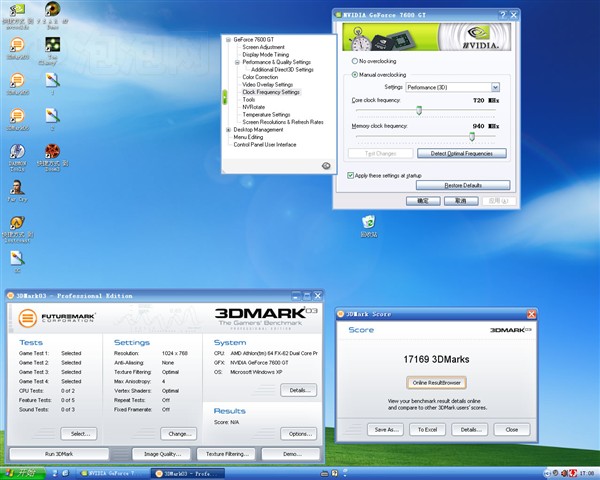
Task: Select Screen Resolutions & Refresh Rates item
Action: click(x=283, y=122)
